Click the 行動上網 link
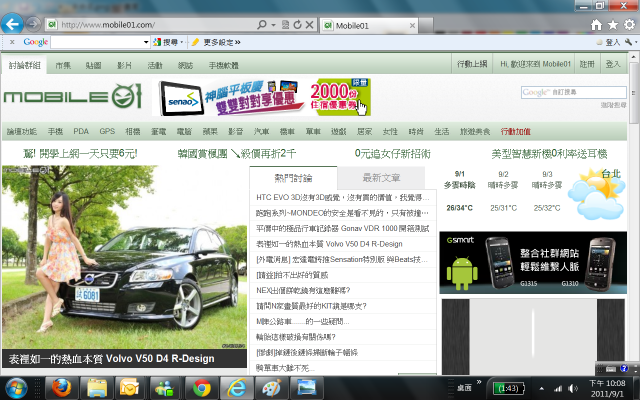 pyautogui.click(x=472, y=64)
